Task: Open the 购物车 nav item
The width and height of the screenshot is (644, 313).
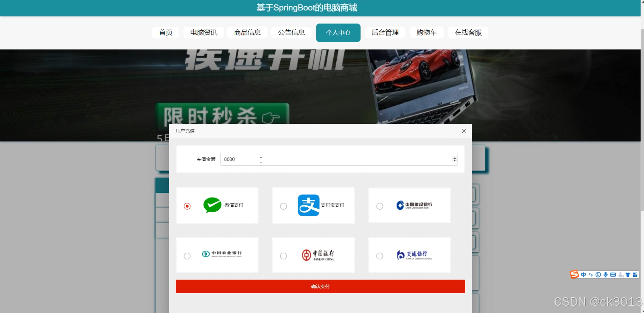Action: click(x=427, y=32)
